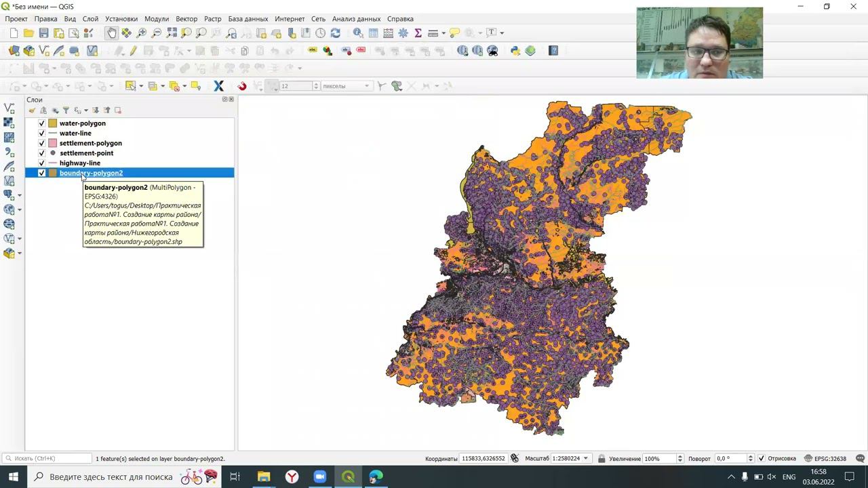Viewport: 868px width, 488px height.
Task: Select the Pan Map hand tool
Action: click(x=112, y=33)
